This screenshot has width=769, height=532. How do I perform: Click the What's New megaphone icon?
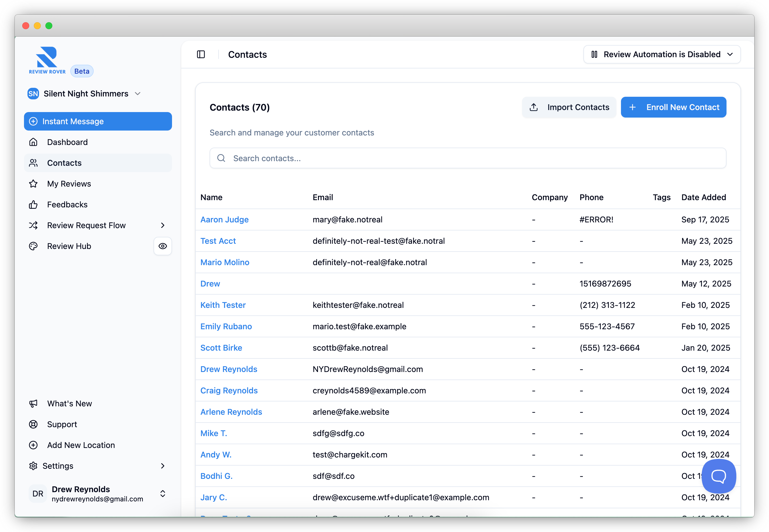[x=33, y=403]
